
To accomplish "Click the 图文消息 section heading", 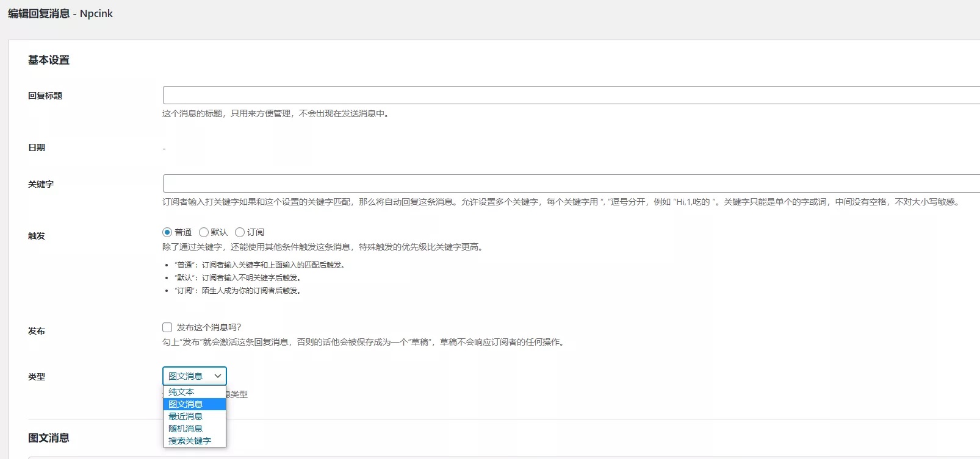I will (x=49, y=438).
